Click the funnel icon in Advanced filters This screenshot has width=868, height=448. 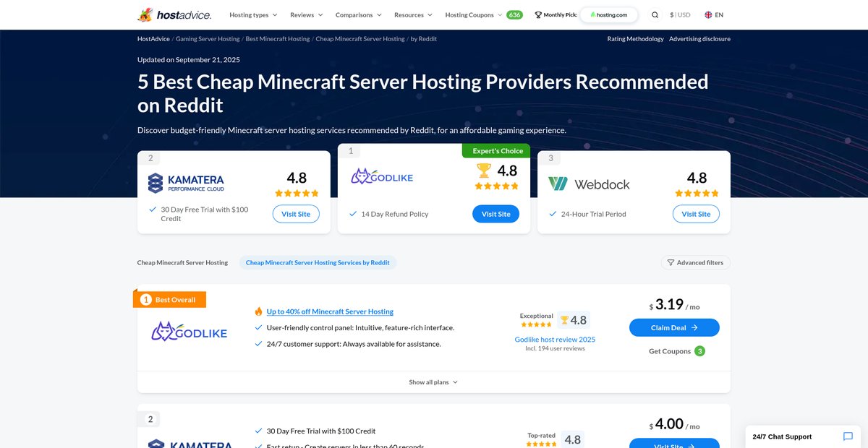(671, 263)
